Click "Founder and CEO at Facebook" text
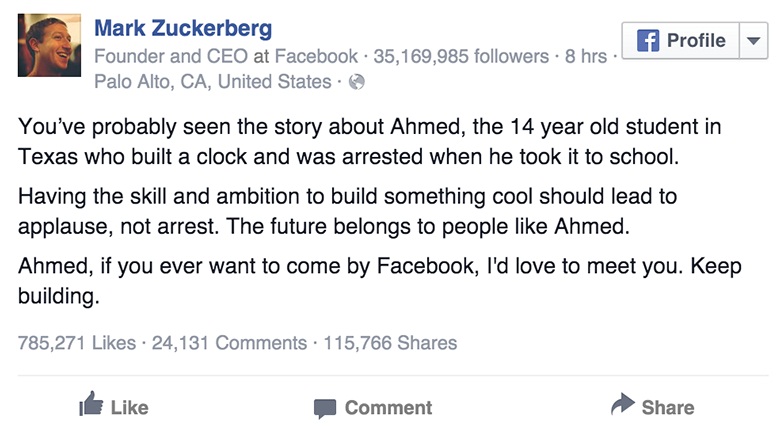The width and height of the screenshot is (776, 426). click(x=225, y=56)
